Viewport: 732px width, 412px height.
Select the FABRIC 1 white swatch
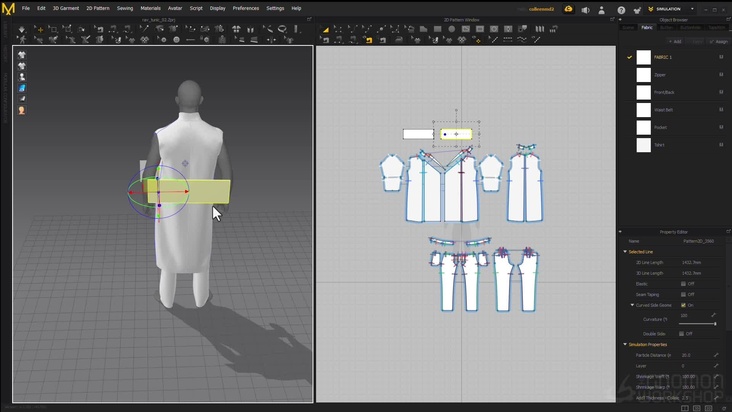click(643, 57)
